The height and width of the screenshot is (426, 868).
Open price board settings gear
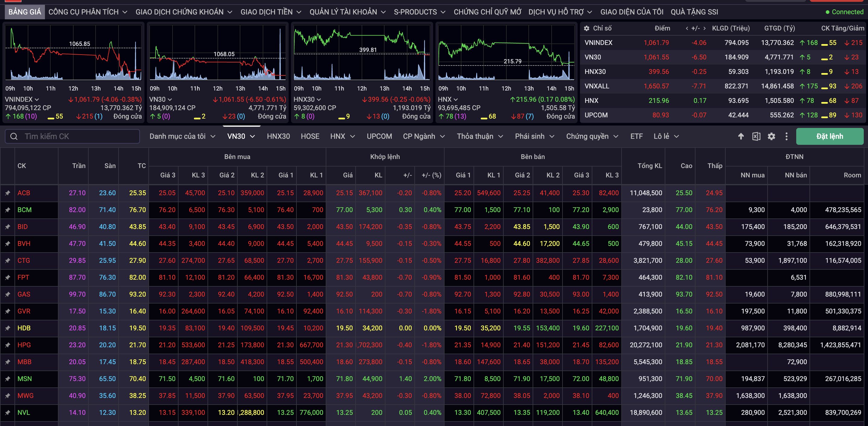771,136
